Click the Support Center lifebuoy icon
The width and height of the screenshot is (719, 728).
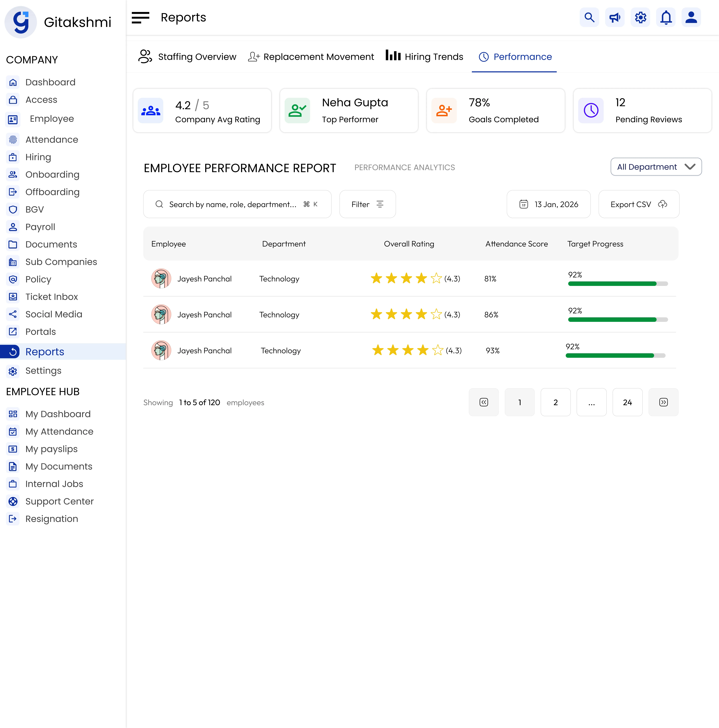pos(13,502)
